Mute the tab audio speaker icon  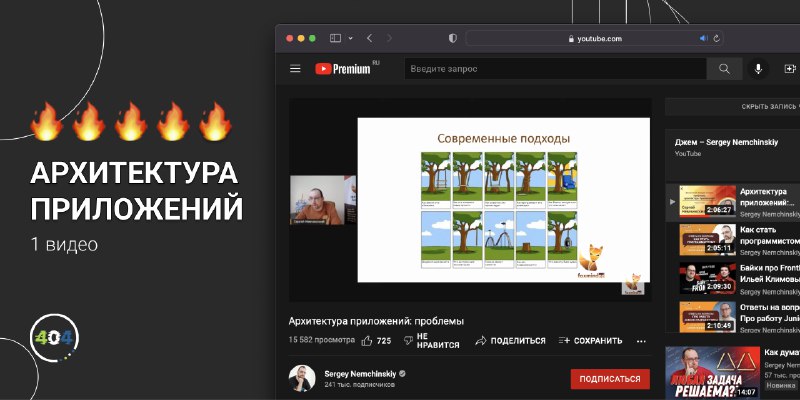tap(704, 38)
